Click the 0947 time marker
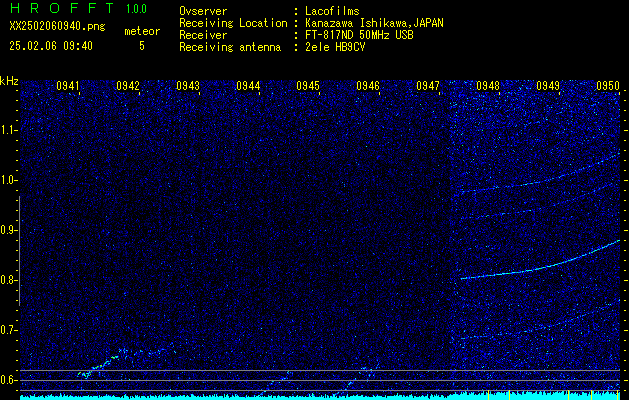Viewport: 629px width, 400px height. pos(428,86)
